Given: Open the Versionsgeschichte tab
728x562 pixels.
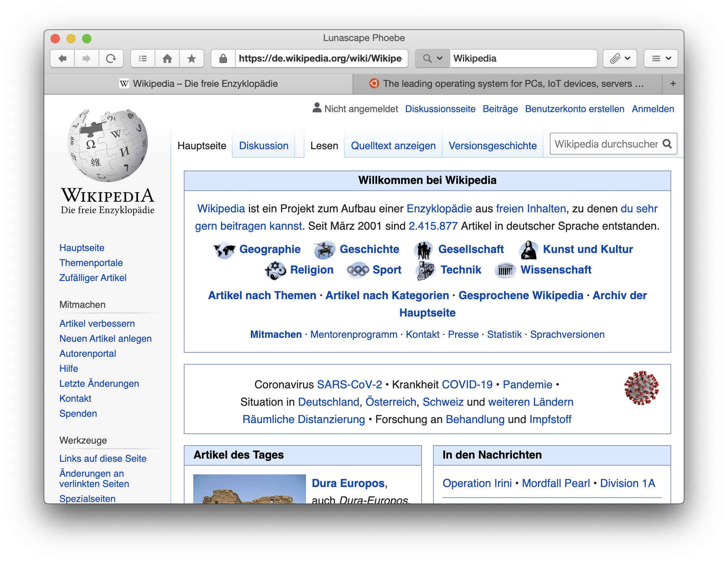Looking at the screenshot, I should click(493, 146).
